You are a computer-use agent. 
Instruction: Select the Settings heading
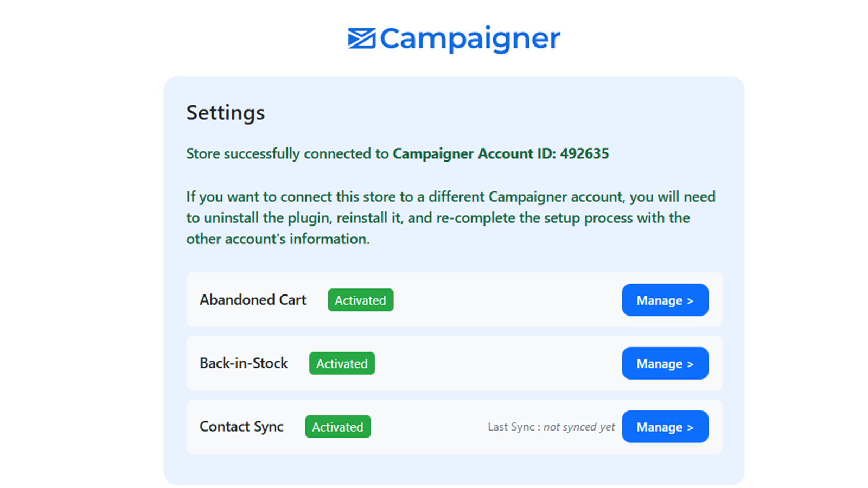point(226,113)
